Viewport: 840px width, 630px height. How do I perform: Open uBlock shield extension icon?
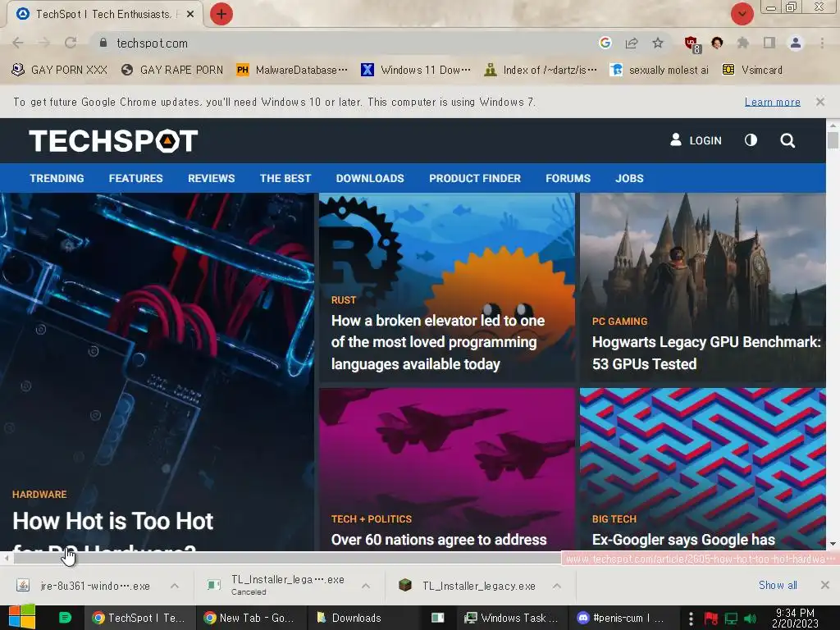(692, 44)
